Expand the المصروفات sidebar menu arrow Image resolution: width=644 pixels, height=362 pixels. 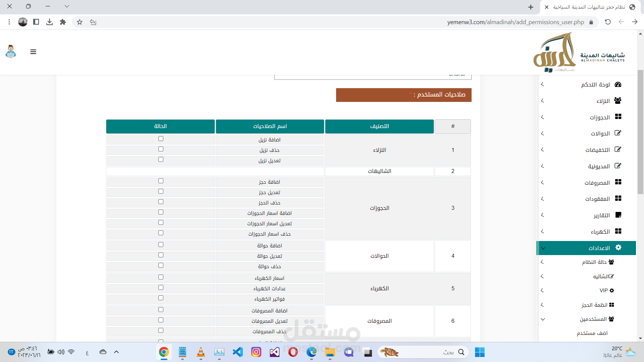pos(543,183)
